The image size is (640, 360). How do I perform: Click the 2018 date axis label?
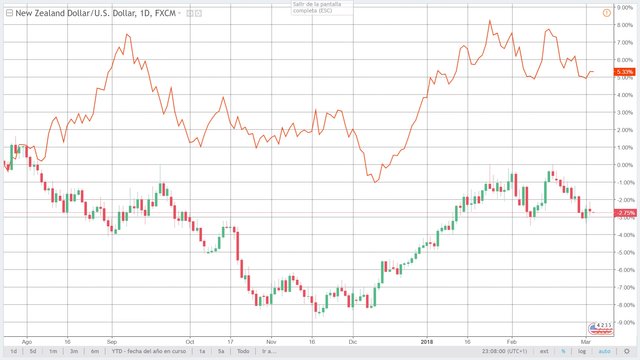click(427, 342)
